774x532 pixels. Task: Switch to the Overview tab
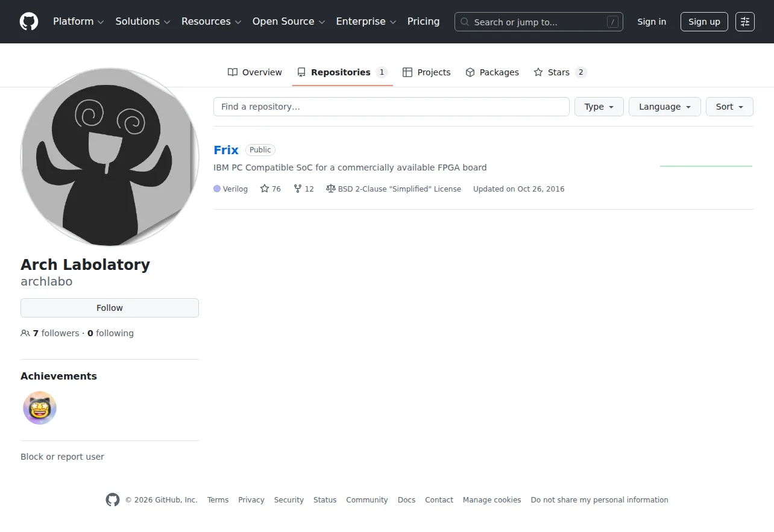[254, 72]
